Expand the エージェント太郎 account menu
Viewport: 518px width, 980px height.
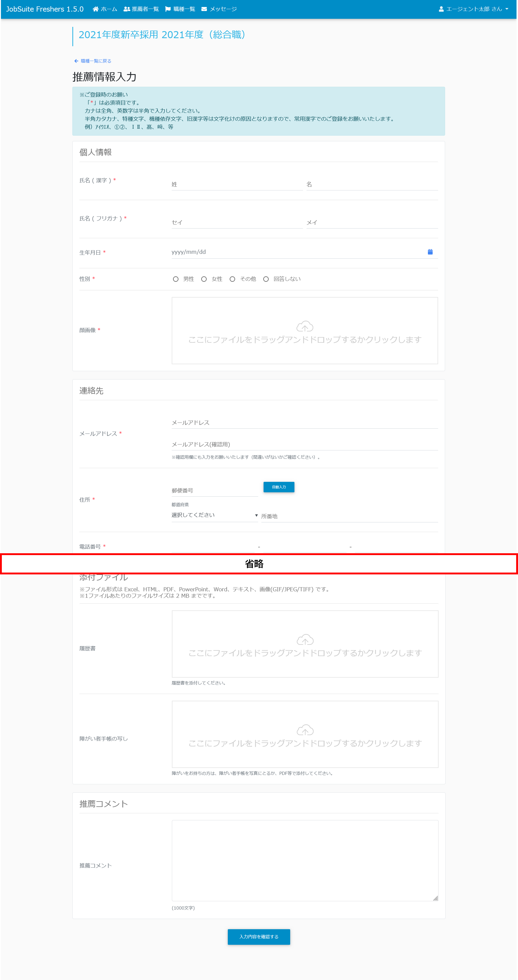(474, 9)
